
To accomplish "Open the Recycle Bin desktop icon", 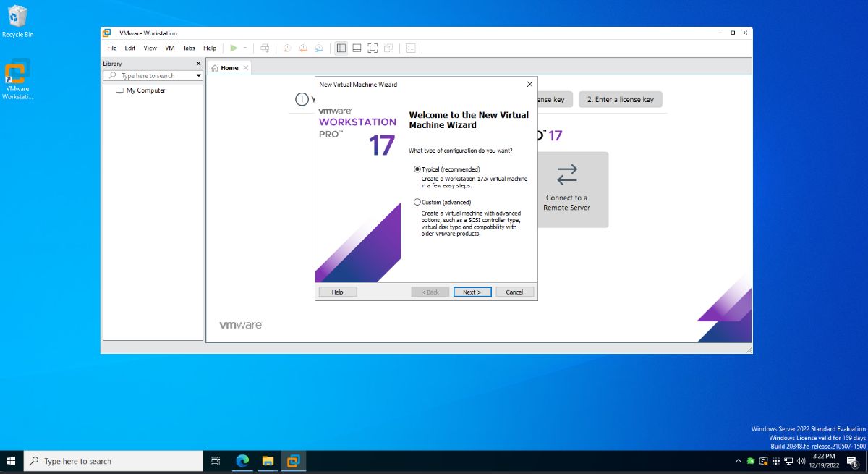I will click(17, 21).
